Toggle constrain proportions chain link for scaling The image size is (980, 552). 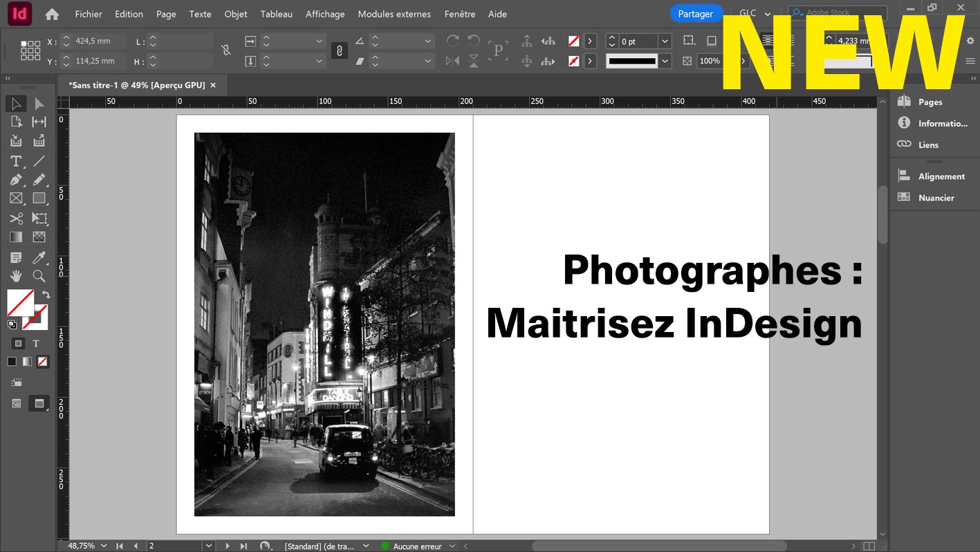pos(339,50)
